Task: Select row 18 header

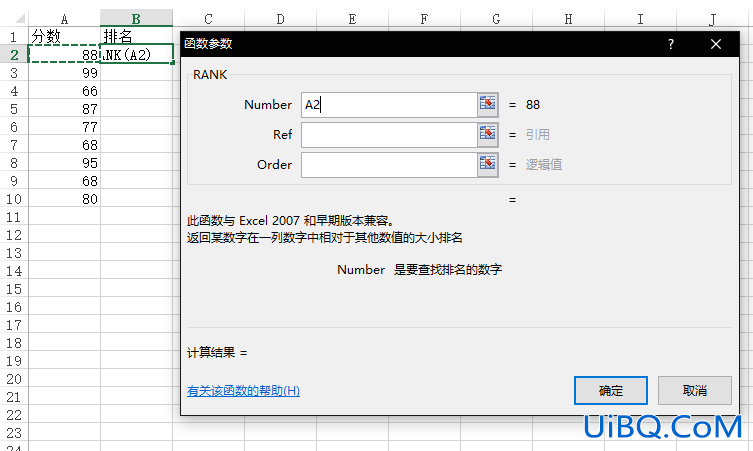Action: 14,343
